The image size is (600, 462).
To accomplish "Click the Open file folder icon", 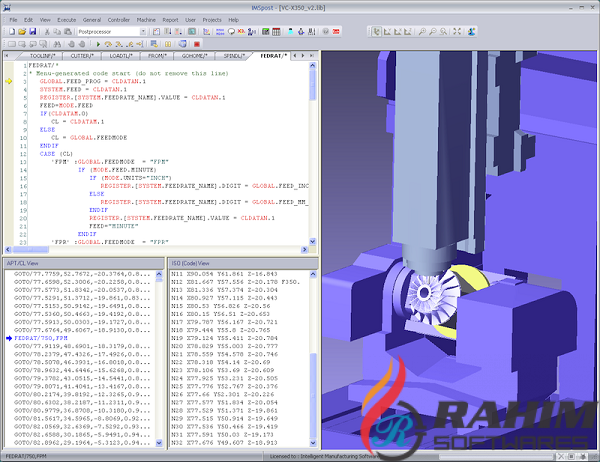I will pyautogui.click(x=20, y=31).
